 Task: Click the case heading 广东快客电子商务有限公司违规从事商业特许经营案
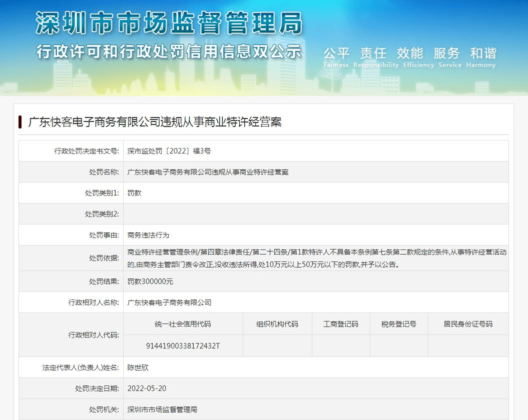(155, 122)
